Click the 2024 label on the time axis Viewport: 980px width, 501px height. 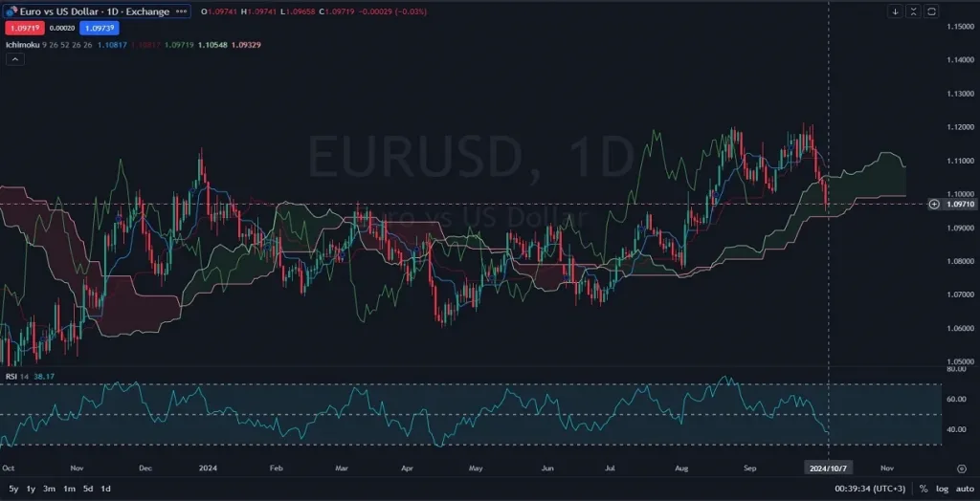click(x=207, y=468)
